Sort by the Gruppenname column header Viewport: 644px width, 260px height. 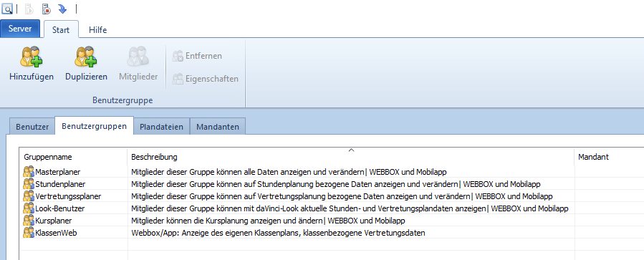[73, 157]
